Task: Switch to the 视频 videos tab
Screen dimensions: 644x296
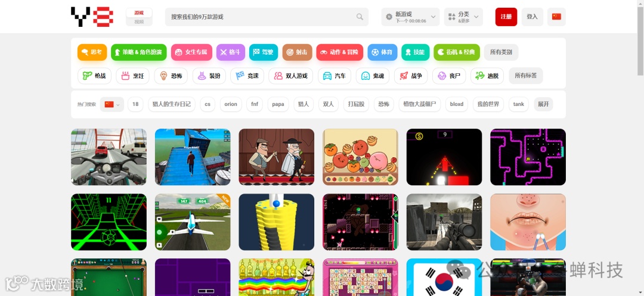Action: coord(139,21)
